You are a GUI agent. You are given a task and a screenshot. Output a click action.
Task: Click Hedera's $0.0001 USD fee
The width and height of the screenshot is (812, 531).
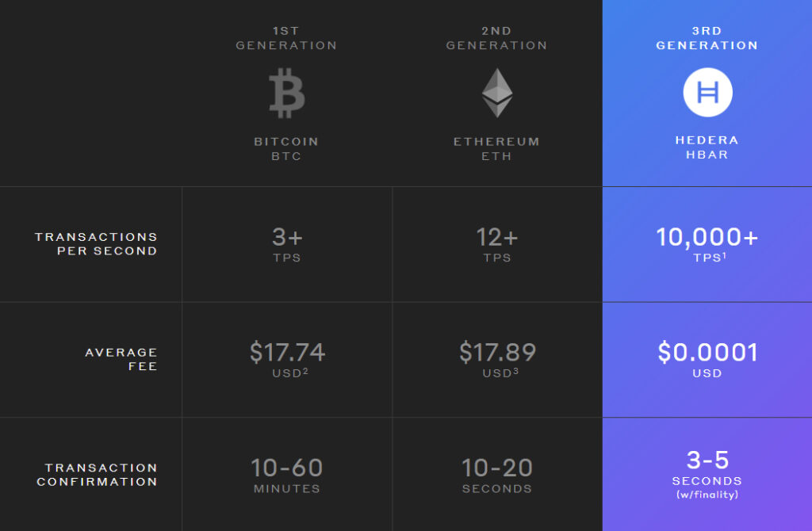click(707, 358)
